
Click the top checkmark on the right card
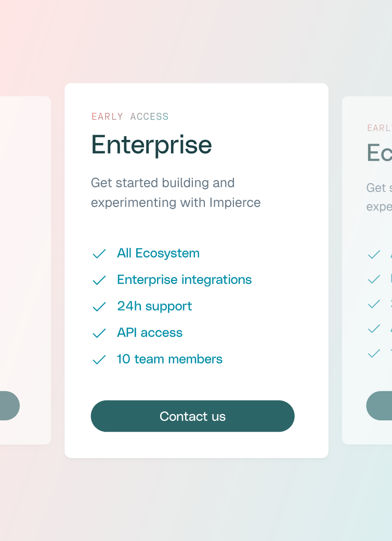click(x=374, y=254)
